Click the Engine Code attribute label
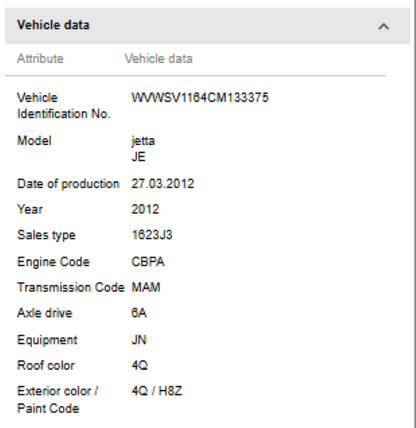This screenshot has width=416, height=428. click(53, 262)
